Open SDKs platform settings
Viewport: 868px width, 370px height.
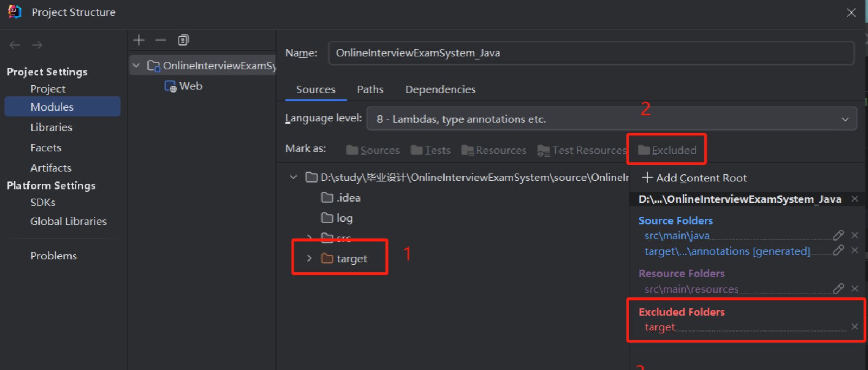[43, 202]
